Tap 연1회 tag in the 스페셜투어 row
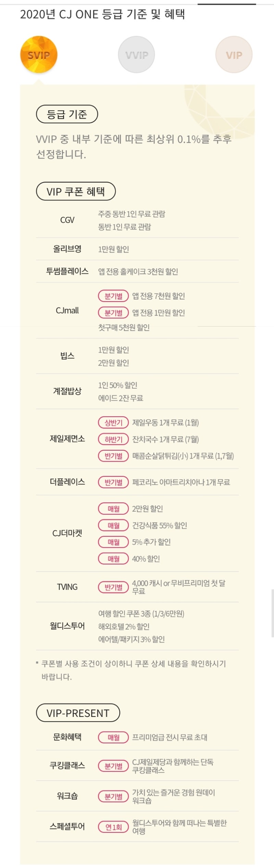 point(113,827)
